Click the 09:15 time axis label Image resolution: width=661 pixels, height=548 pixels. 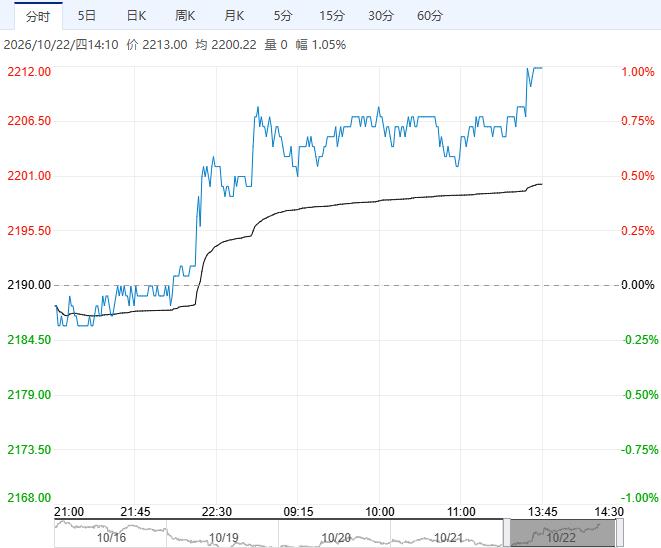[298, 512]
